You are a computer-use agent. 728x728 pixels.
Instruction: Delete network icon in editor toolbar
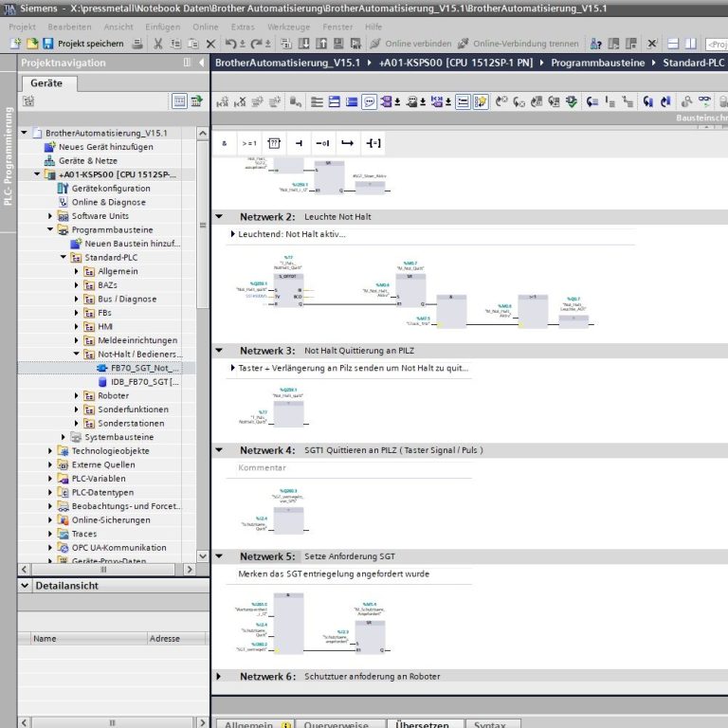[240, 101]
